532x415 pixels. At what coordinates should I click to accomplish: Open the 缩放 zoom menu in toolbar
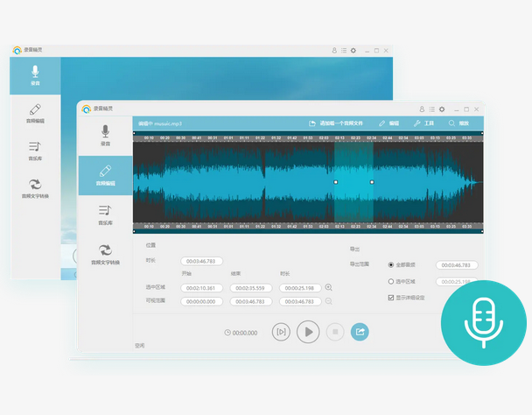tap(458, 123)
